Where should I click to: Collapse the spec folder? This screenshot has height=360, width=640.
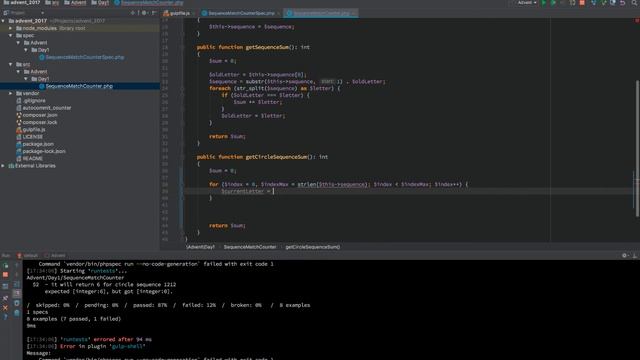(x=11, y=36)
